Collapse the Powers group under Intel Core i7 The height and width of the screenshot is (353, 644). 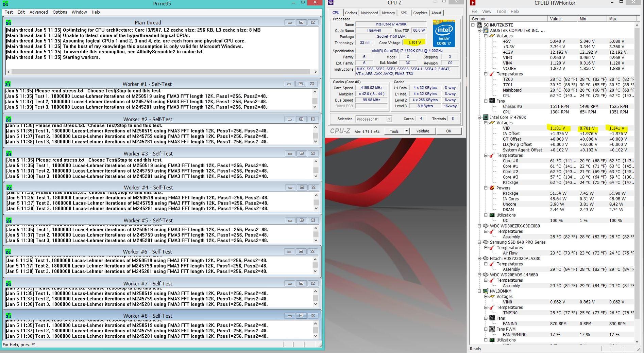[486, 188]
